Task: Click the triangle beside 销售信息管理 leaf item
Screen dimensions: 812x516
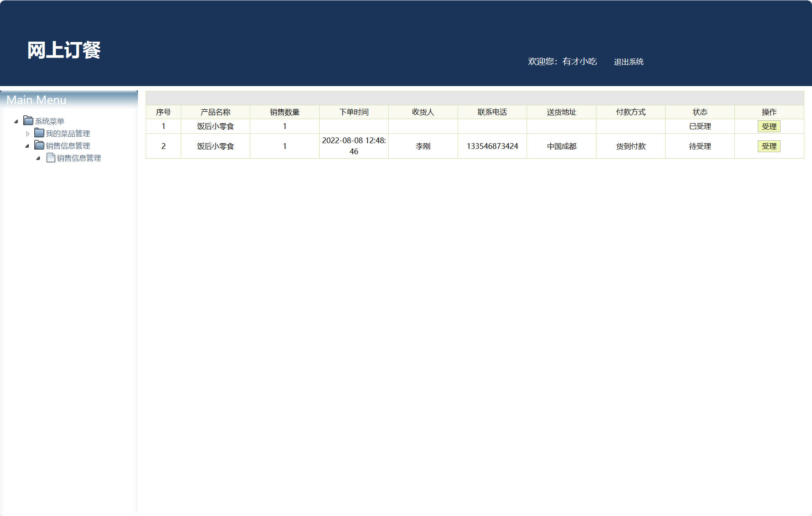Action: (38, 158)
